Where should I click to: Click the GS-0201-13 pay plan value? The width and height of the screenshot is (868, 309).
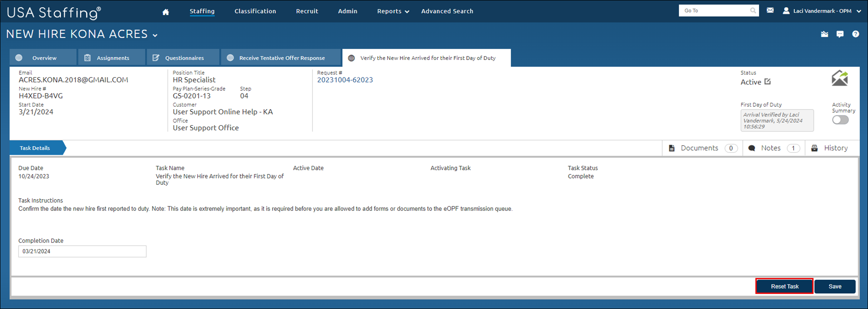coord(192,96)
